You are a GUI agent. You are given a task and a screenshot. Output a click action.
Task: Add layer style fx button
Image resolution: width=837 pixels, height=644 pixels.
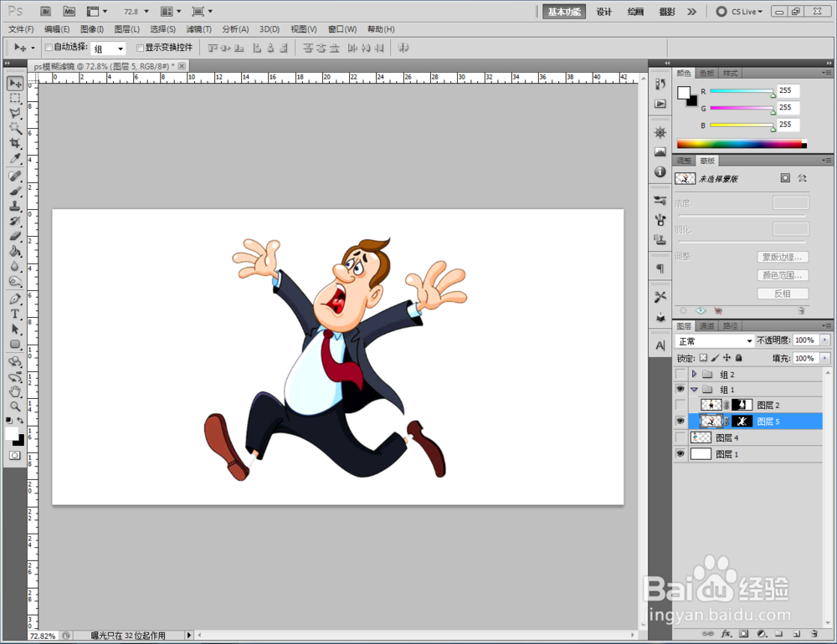click(726, 634)
